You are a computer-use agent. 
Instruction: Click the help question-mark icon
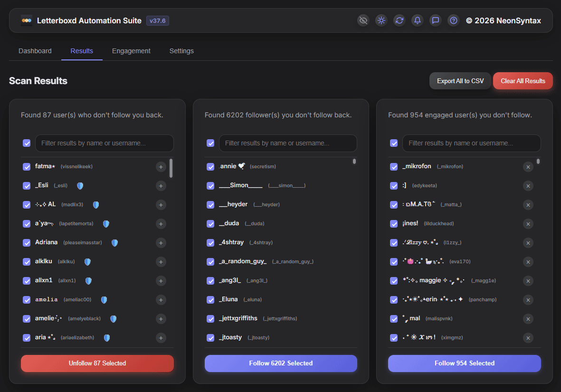point(453,20)
